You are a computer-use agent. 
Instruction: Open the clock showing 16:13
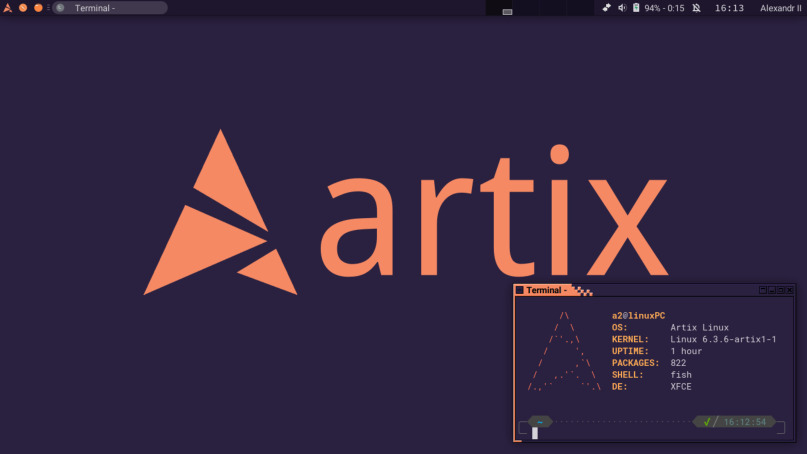pos(729,7)
